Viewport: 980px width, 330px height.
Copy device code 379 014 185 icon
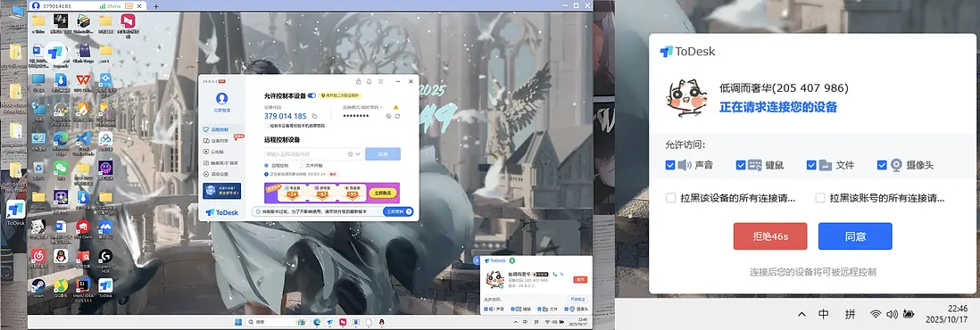(314, 116)
